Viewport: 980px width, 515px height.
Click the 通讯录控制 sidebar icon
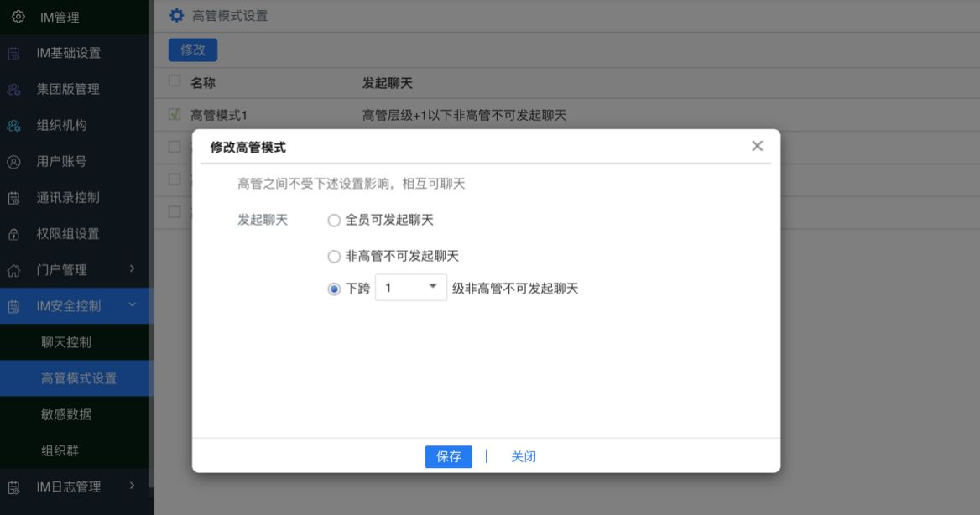[x=13, y=198]
